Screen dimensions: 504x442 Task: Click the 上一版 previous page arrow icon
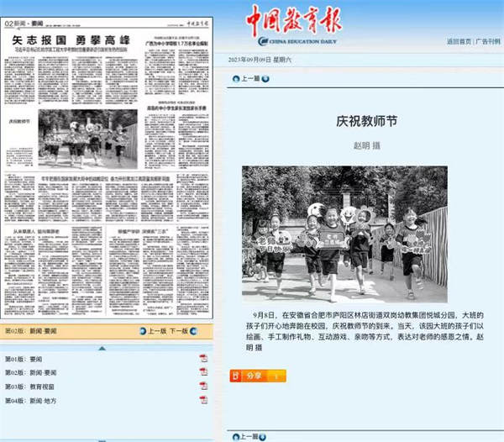point(141,331)
